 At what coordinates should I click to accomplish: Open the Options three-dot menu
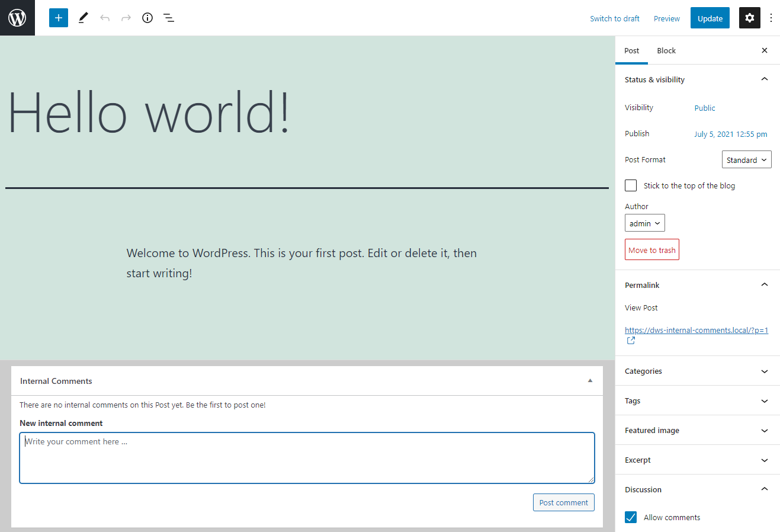[771, 18]
